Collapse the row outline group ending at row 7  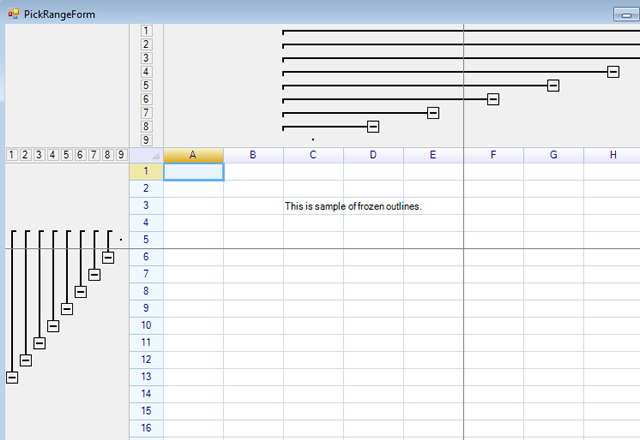pos(94,275)
